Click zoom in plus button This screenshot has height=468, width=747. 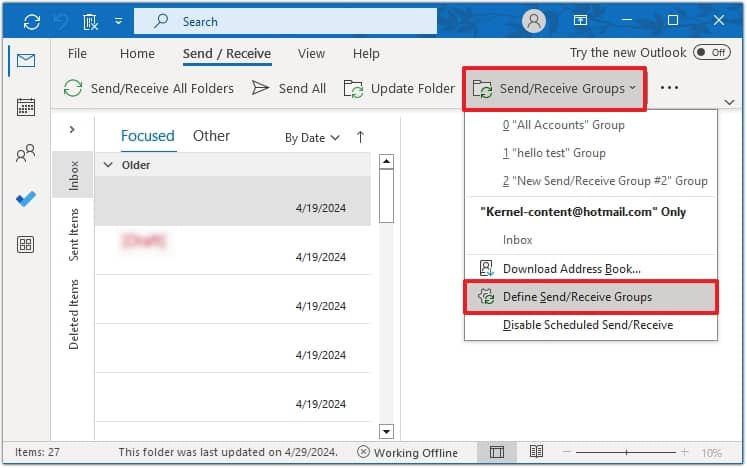click(x=684, y=452)
